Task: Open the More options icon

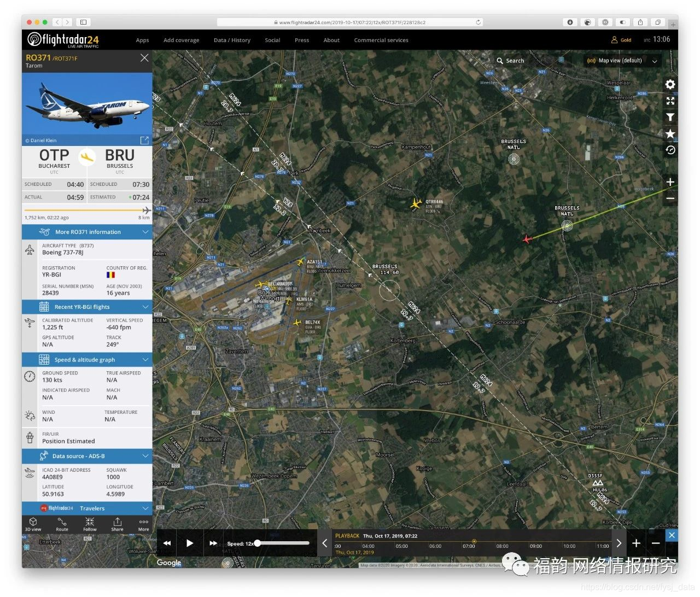Action: (x=143, y=524)
